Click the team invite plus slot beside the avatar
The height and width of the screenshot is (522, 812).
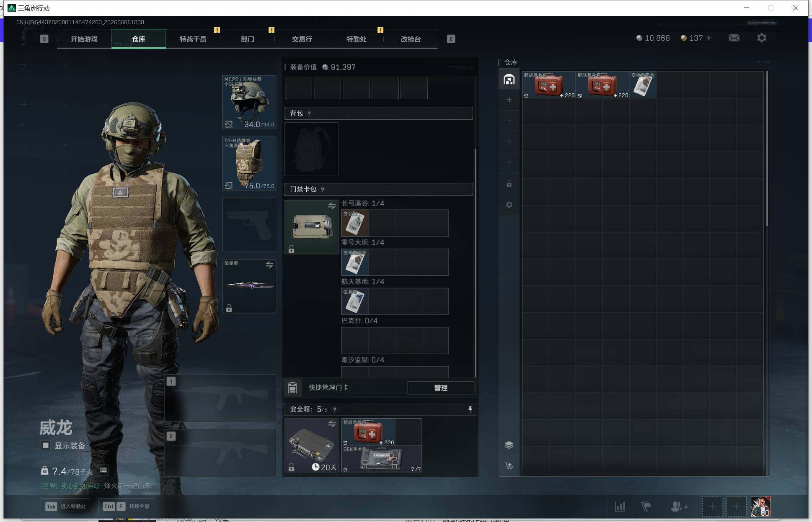(x=736, y=507)
